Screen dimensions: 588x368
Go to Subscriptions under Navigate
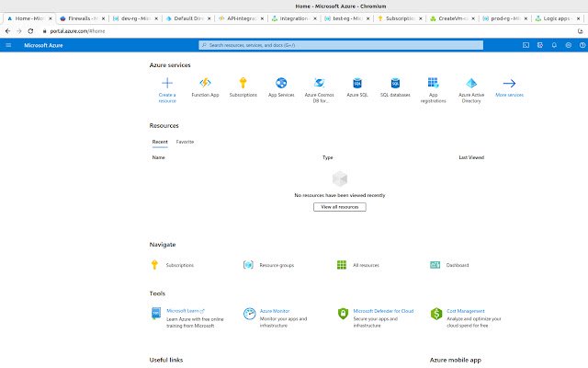(180, 265)
